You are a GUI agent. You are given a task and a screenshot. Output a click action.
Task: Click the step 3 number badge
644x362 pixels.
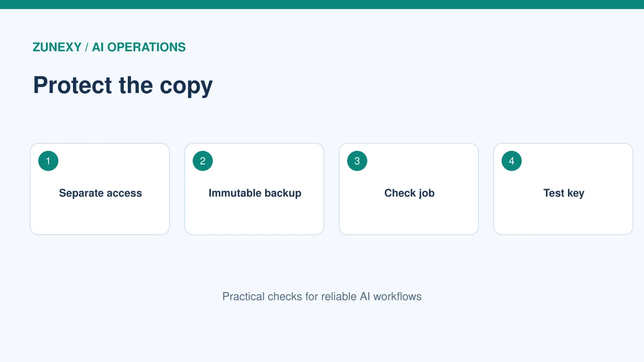point(357,161)
